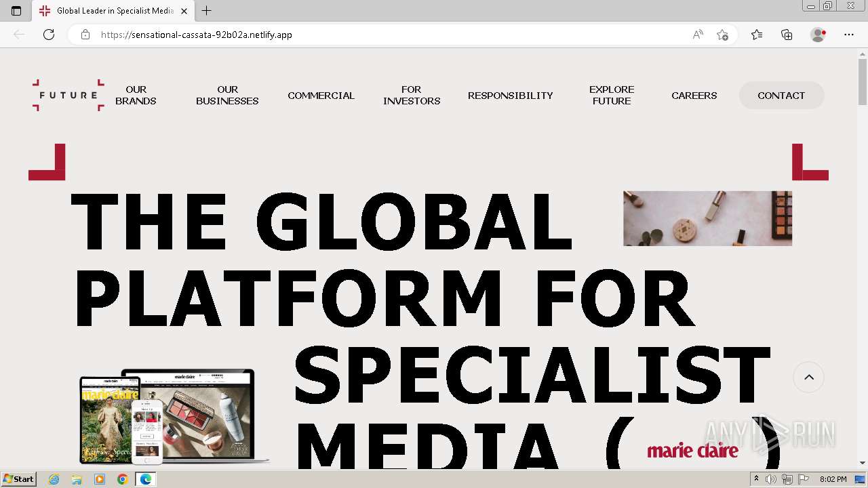Screen dimensions: 868x488
Task: Click the Contact button
Action: pyautogui.click(x=781, y=96)
